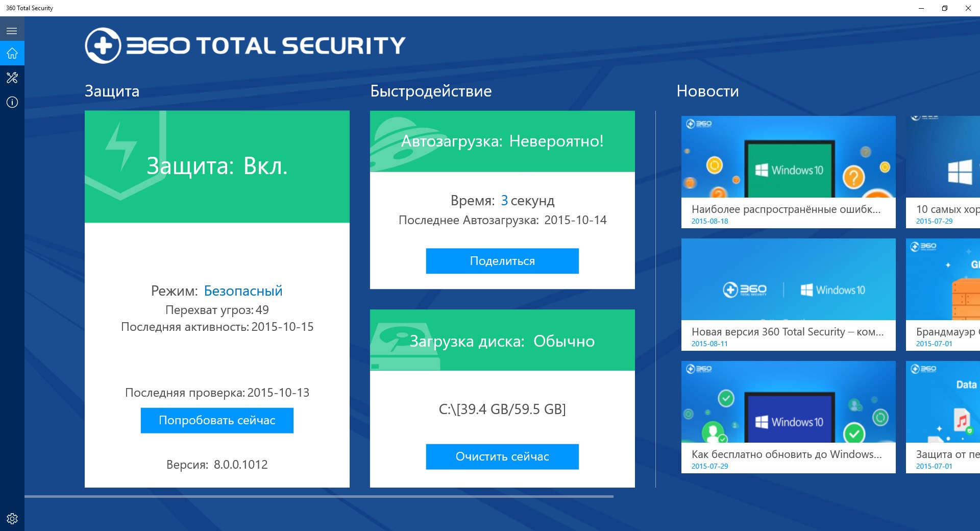
Task: Open the Брандмауэр news tile
Action: coord(943,295)
